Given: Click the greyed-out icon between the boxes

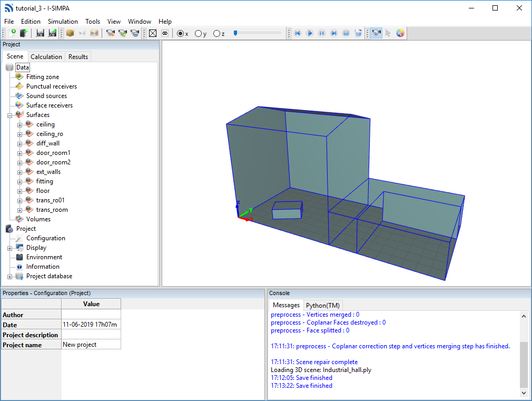Looking at the screenshot, I should (82, 33).
